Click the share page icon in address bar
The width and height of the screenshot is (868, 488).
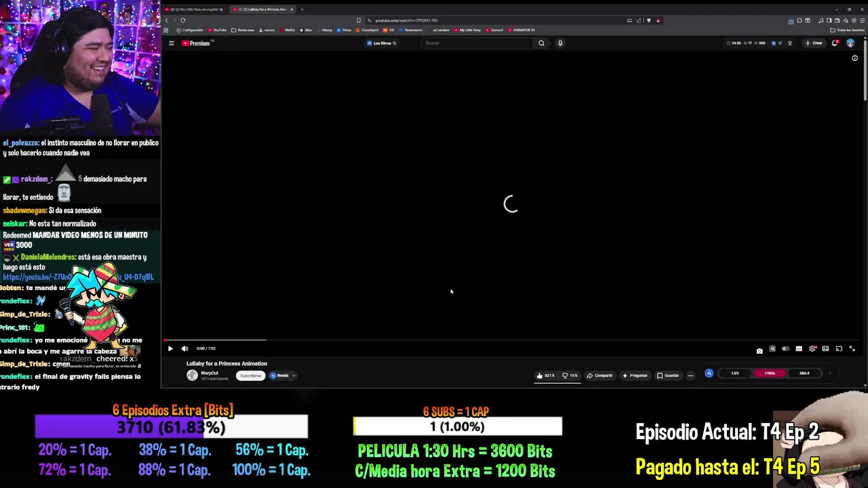[x=639, y=20]
